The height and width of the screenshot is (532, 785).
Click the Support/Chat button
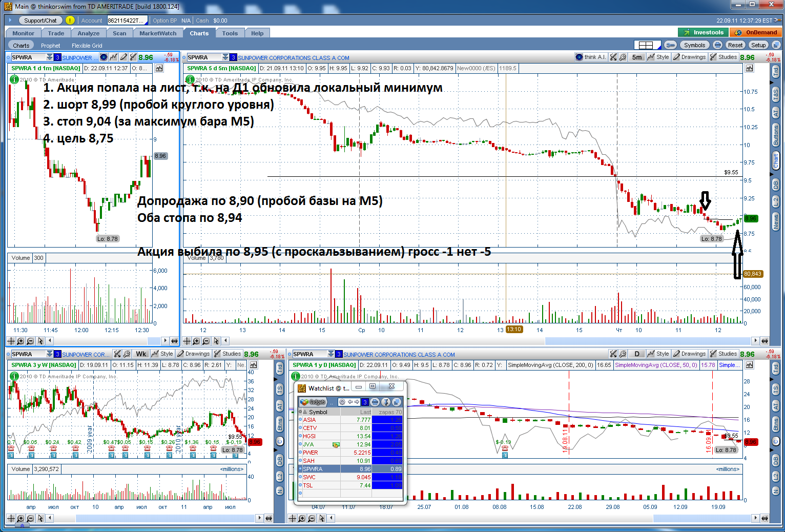pos(40,21)
